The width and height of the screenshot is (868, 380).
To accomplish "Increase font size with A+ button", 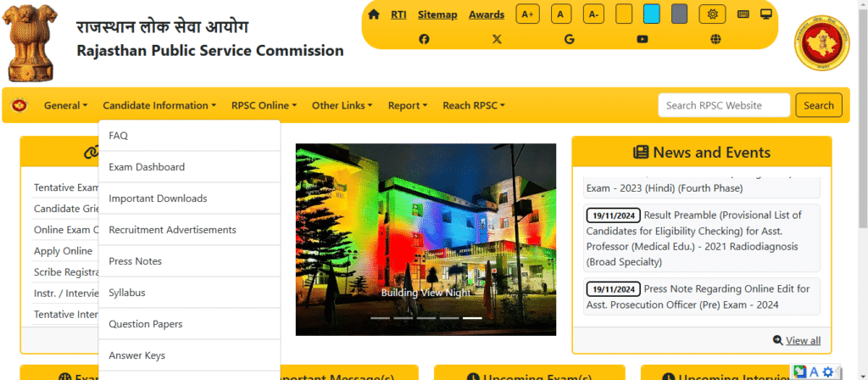I will tap(528, 14).
